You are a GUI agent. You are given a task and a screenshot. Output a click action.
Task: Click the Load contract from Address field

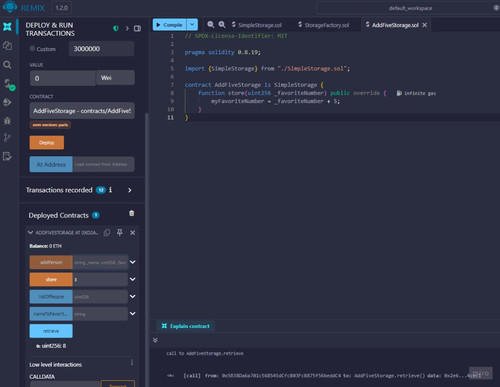(103, 164)
